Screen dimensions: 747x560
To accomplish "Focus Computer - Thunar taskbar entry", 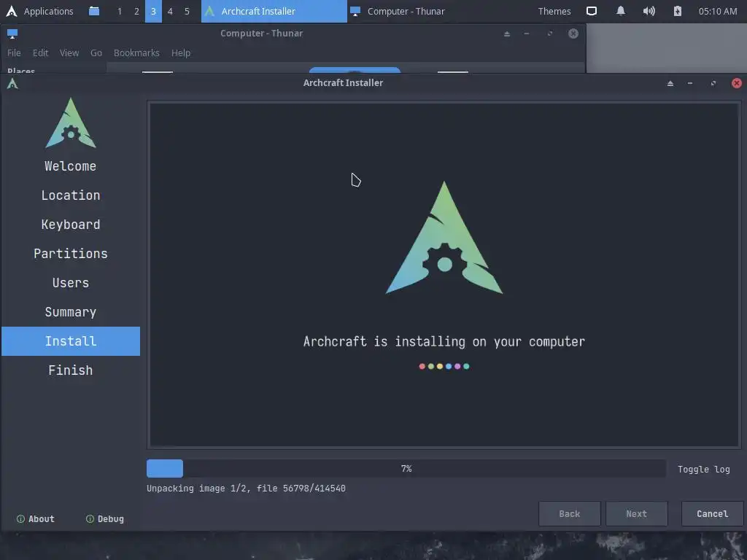I will coord(398,11).
